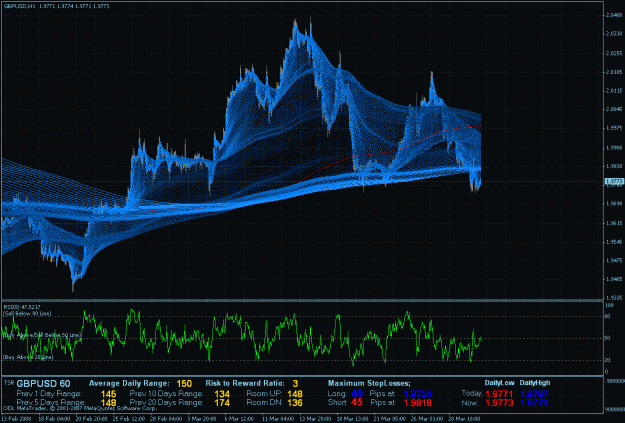Click the Prev 10 Days Range value 134
The image size is (625, 423).
click(222, 394)
